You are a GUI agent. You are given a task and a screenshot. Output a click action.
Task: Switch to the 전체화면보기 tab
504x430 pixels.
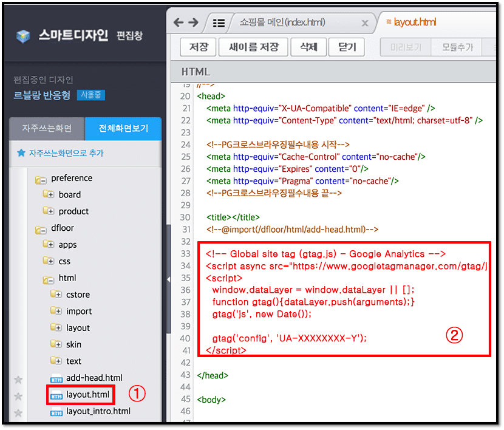[123, 129]
